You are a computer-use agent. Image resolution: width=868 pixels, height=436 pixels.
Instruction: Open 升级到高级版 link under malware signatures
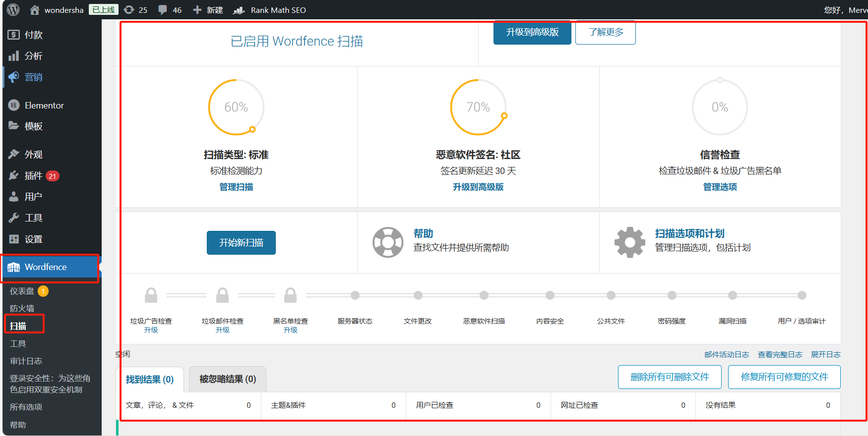(478, 187)
